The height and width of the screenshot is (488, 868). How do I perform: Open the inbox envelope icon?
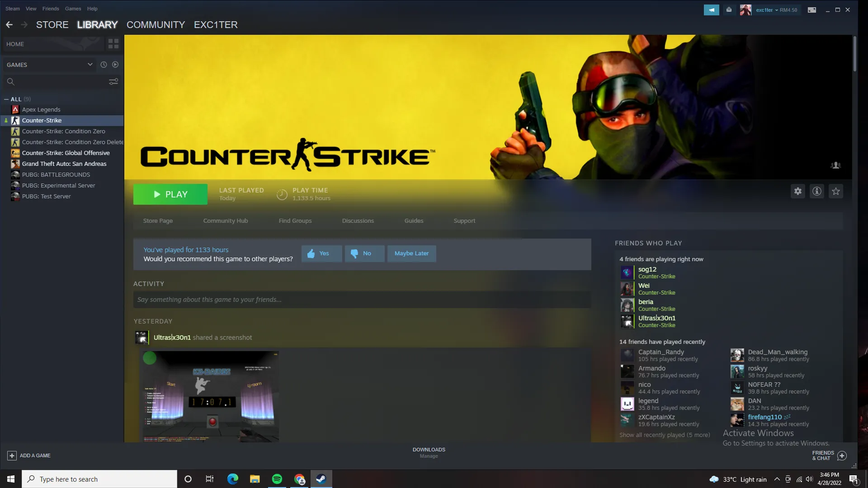[x=729, y=10]
